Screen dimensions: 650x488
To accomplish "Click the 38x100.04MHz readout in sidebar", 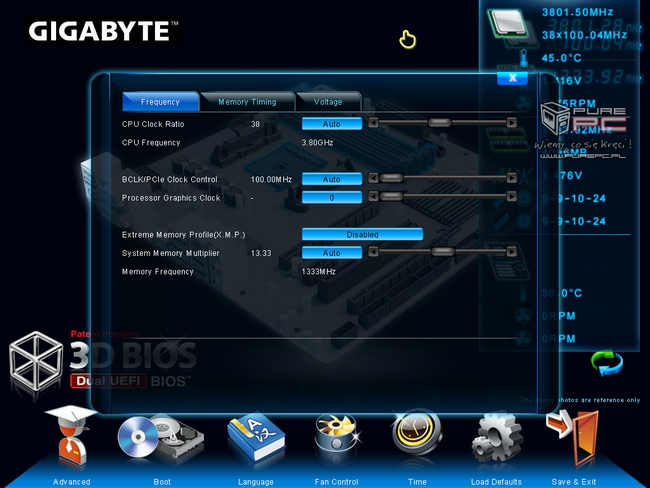I will 585,35.
